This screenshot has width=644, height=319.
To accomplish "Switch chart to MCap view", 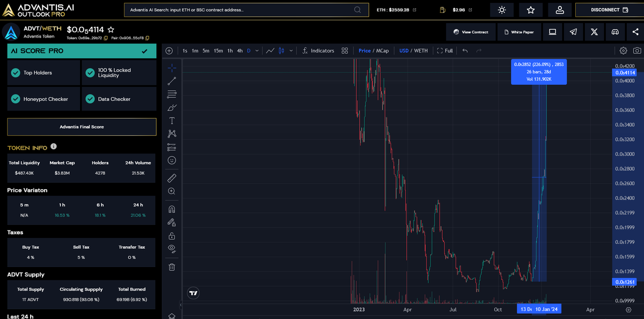I will (383, 51).
